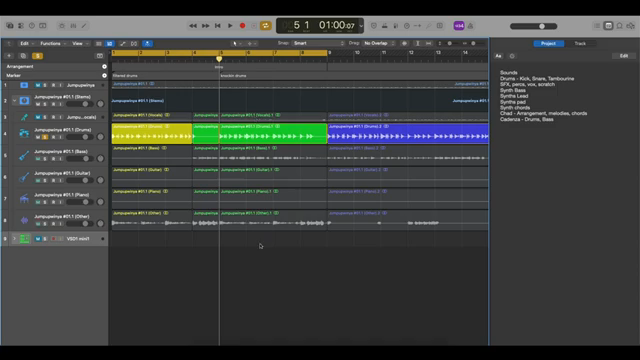Toggle the Inspector panel button

click(21, 26)
